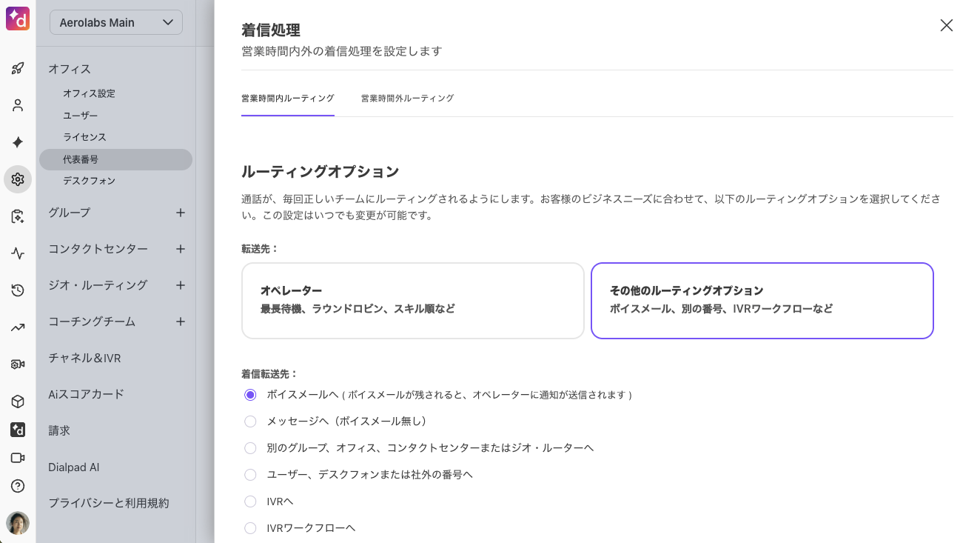The width and height of the screenshot is (980, 543).
Task: Select the IVRワークフローへ radio button
Action: [x=250, y=528]
